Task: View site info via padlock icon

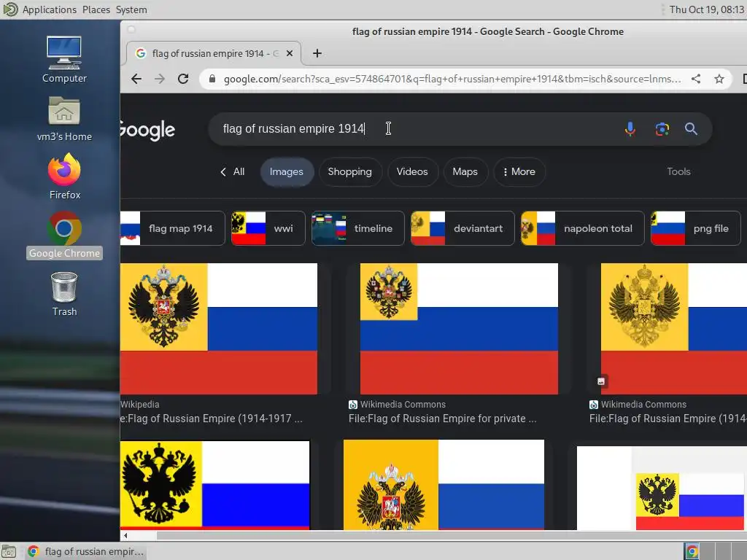Action: click(212, 79)
